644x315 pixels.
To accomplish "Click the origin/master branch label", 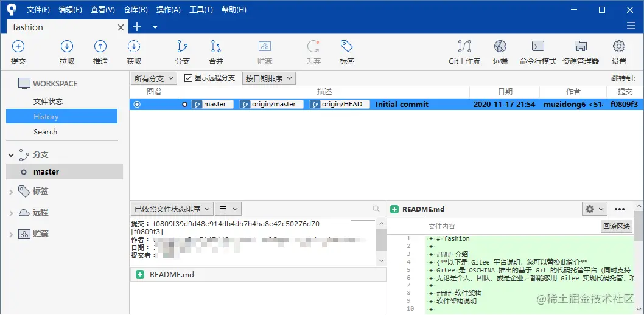I will 271,104.
